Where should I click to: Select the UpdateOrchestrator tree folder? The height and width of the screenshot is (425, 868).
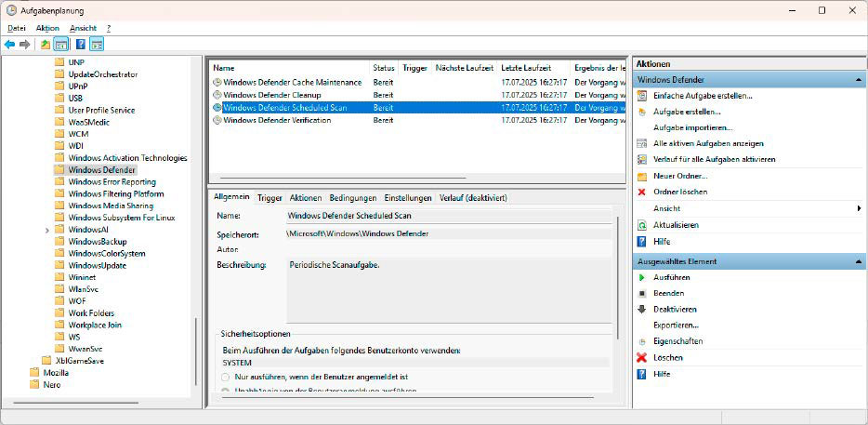103,74
